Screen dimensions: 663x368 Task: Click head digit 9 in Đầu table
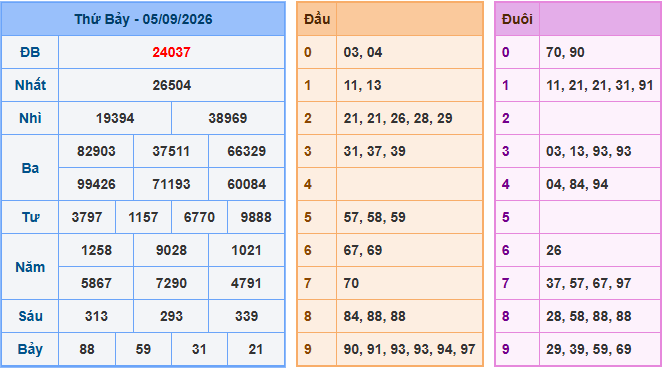click(308, 349)
